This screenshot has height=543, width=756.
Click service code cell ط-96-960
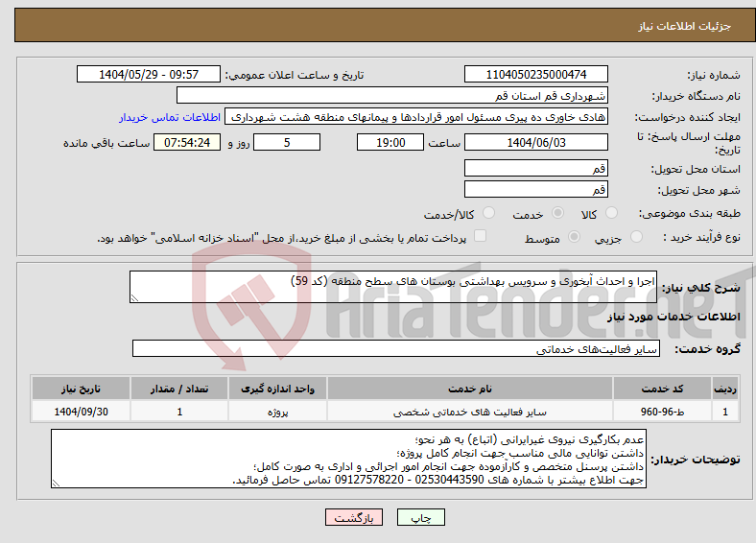663,412
